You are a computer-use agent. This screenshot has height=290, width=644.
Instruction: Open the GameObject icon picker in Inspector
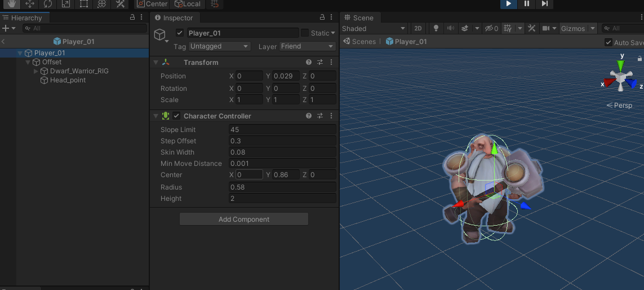click(161, 36)
